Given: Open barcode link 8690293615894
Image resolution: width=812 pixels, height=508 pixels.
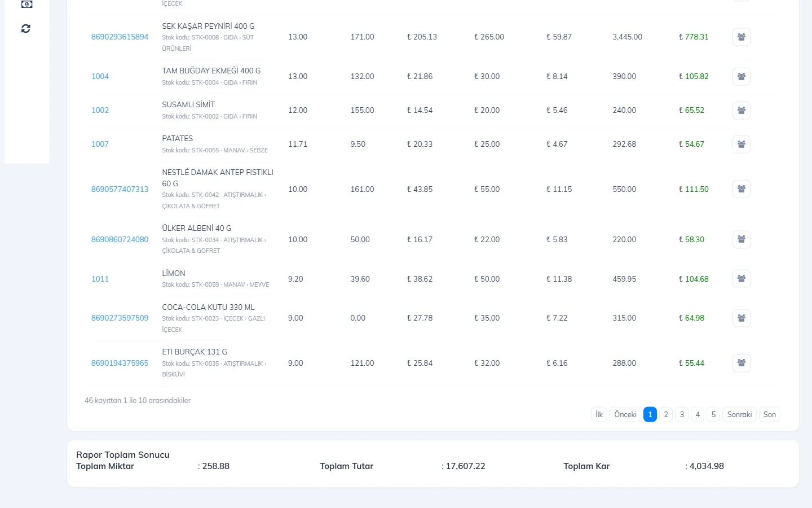Looking at the screenshot, I should [120, 37].
